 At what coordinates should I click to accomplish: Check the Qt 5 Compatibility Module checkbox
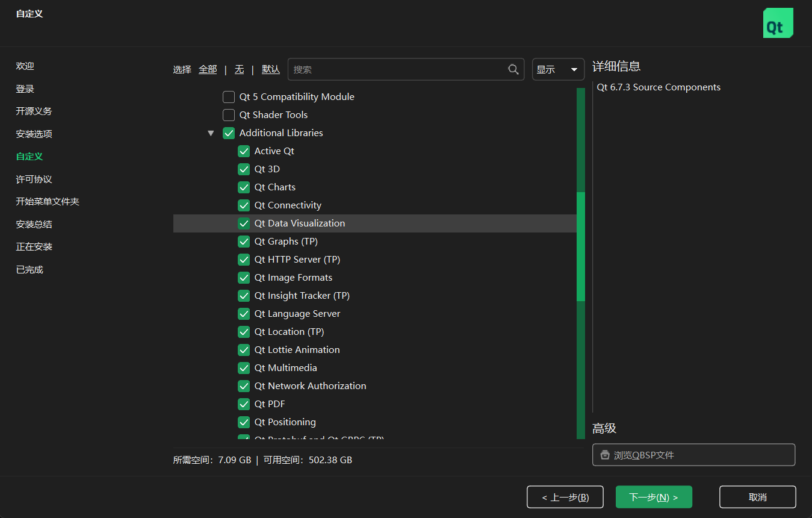(229, 97)
